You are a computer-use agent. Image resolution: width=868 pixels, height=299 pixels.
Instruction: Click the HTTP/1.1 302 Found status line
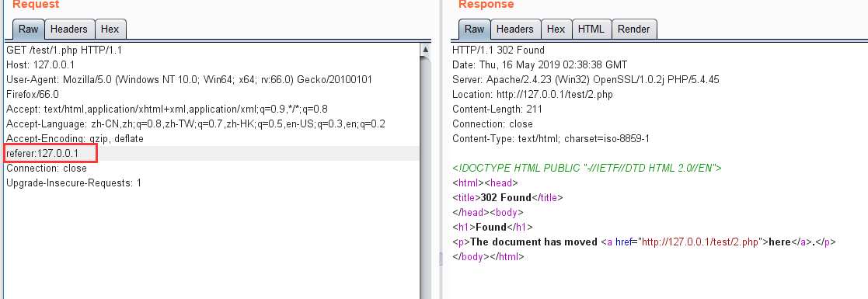(x=498, y=50)
